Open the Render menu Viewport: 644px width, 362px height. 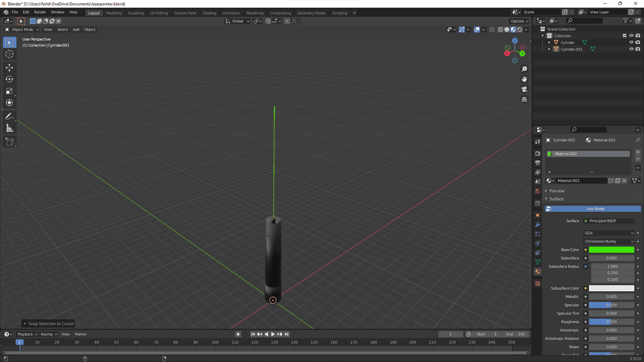point(40,12)
